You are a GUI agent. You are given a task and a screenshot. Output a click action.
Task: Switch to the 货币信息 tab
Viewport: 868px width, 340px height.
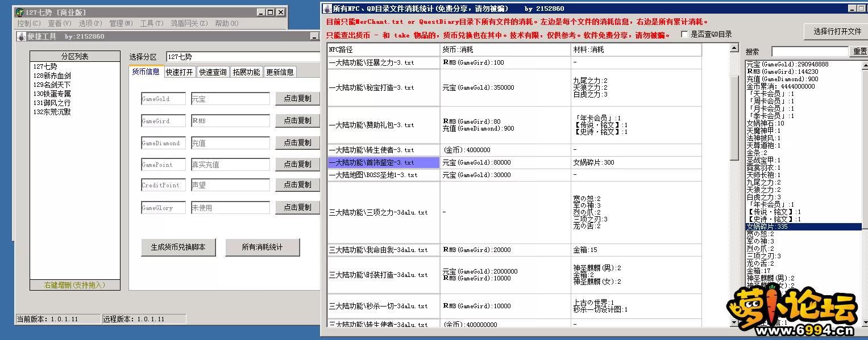click(146, 72)
